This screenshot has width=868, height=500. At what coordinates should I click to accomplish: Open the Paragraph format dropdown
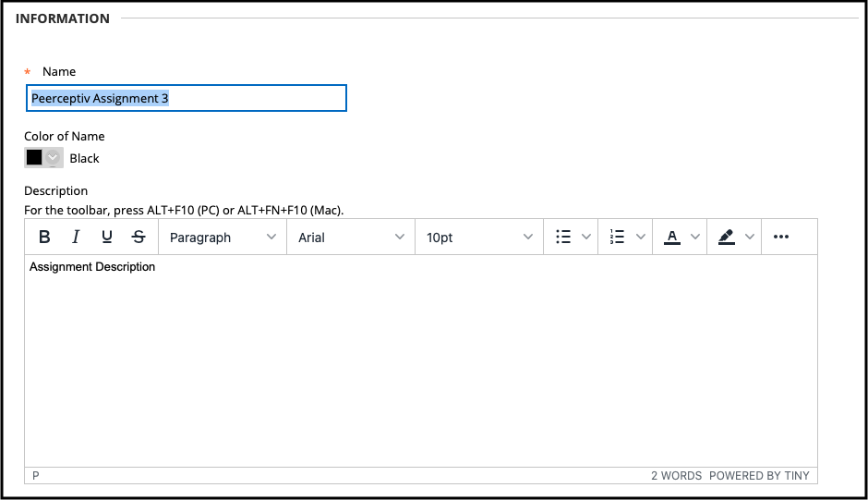tap(223, 238)
